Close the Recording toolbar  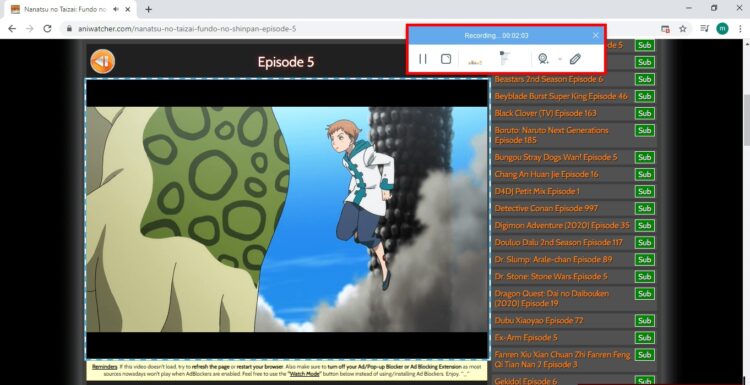click(x=596, y=35)
